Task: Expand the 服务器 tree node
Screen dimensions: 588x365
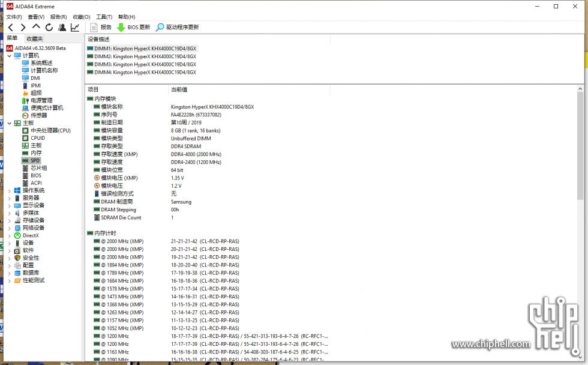Action: tap(10, 198)
